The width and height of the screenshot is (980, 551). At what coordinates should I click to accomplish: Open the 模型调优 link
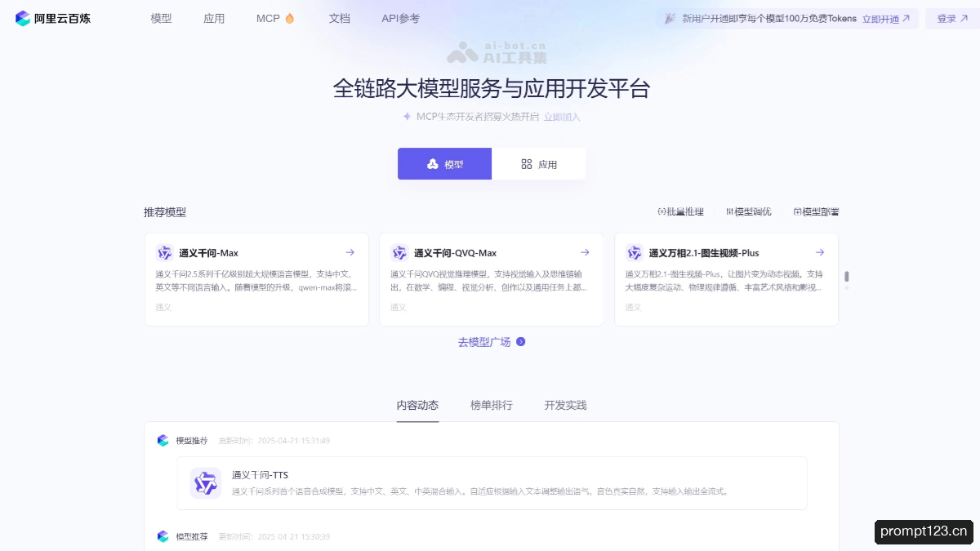(748, 212)
